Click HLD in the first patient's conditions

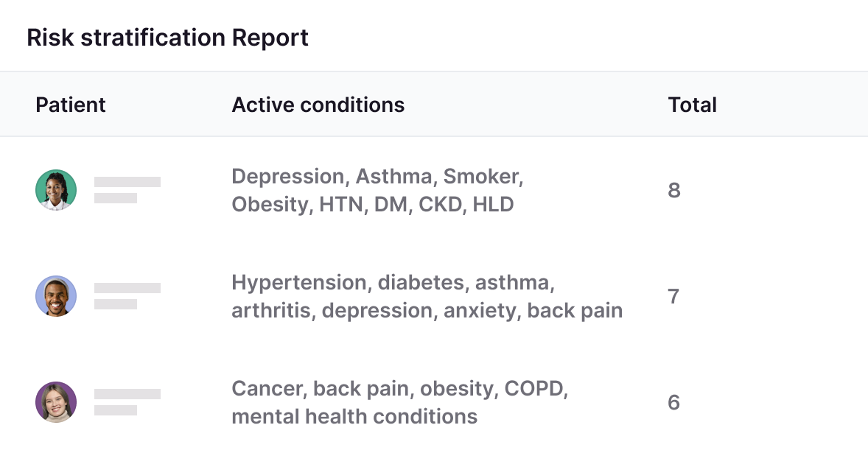pyautogui.click(x=493, y=204)
